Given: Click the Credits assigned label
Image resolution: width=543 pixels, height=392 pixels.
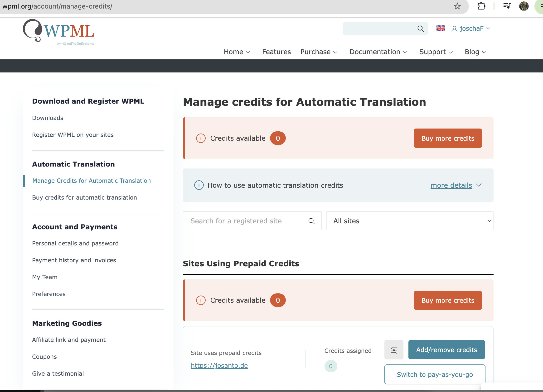Looking at the screenshot, I should [x=348, y=351].
